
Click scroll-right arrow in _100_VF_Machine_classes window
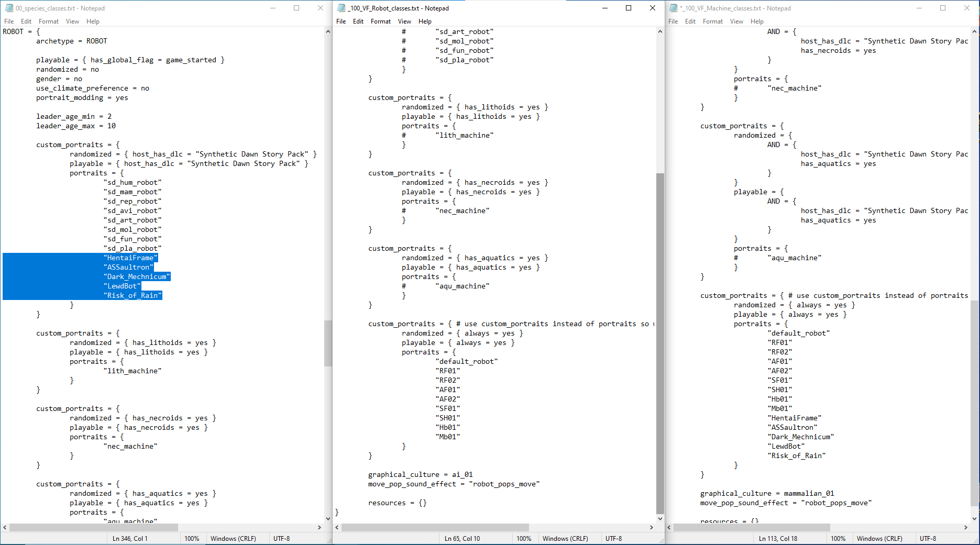(966, 527)
